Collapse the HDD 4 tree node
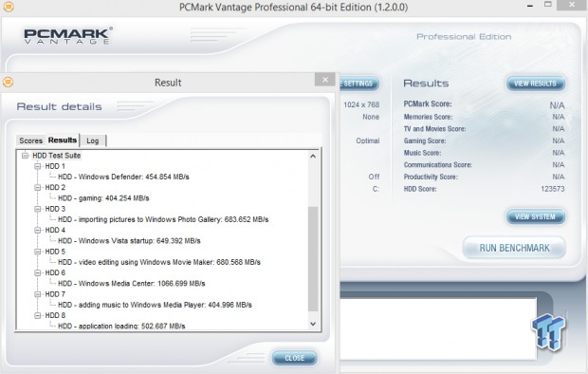588x374 pixels. pyautogui.click(x=38, y=230)
